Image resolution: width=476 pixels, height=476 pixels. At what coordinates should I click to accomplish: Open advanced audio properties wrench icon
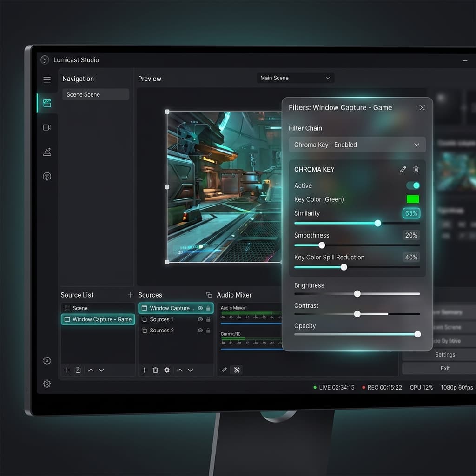[x=237, y=370]
